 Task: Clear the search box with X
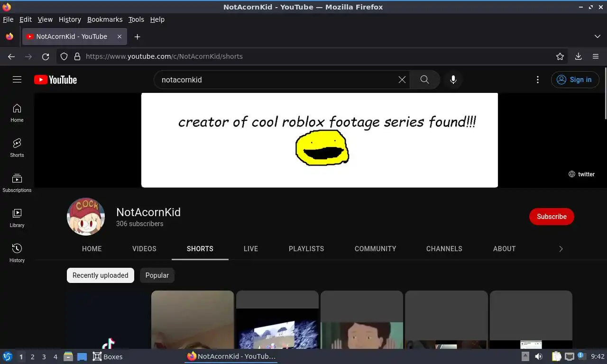coord(402,80)
